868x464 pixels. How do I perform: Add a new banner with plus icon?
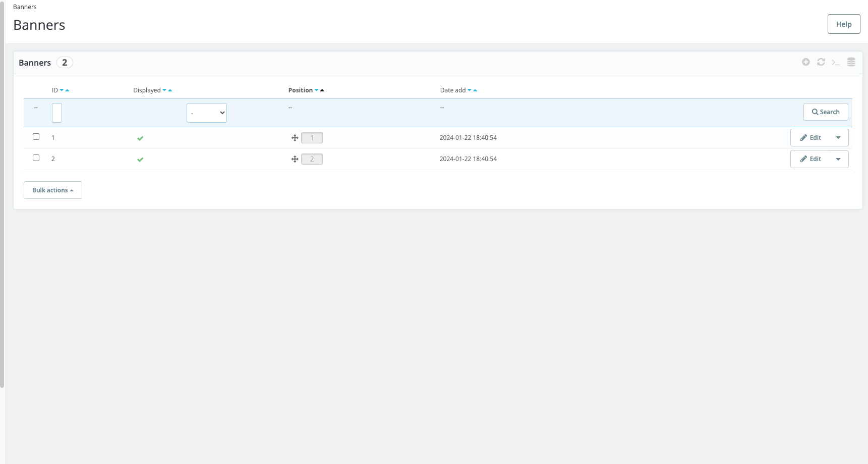pos(806,62)
